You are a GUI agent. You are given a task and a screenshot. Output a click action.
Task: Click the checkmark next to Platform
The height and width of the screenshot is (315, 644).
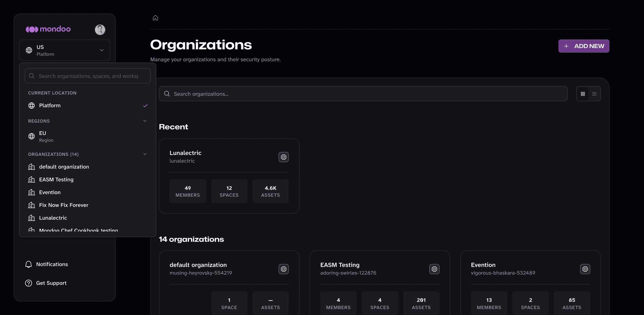click(x=145, y=106)
